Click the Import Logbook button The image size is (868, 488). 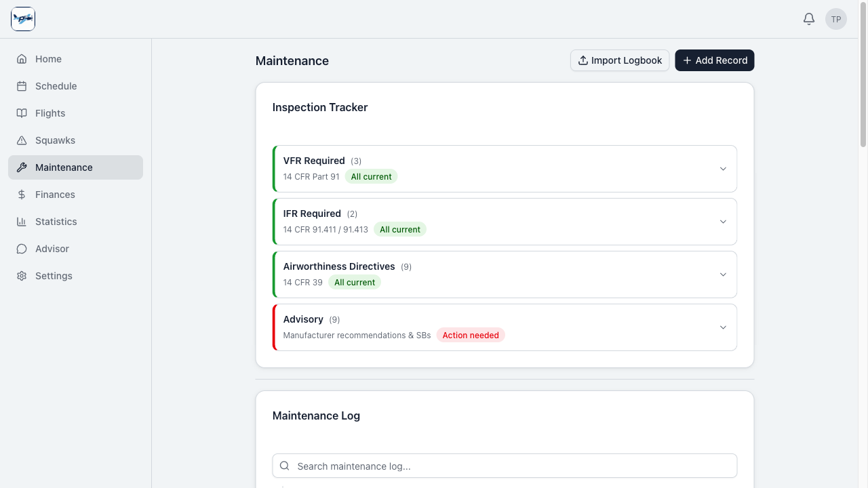pyautogui.click(x=619, y=60)
